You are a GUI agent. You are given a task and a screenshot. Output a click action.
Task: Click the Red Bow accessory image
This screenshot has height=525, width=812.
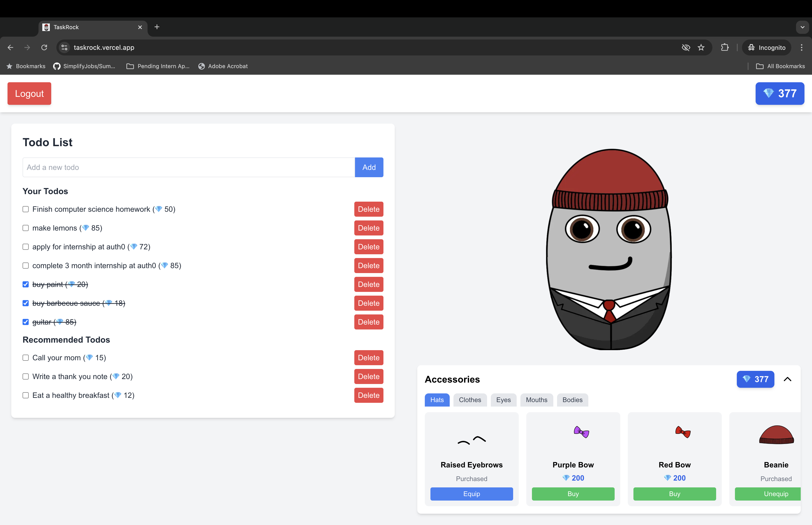(x=683, y=432)
